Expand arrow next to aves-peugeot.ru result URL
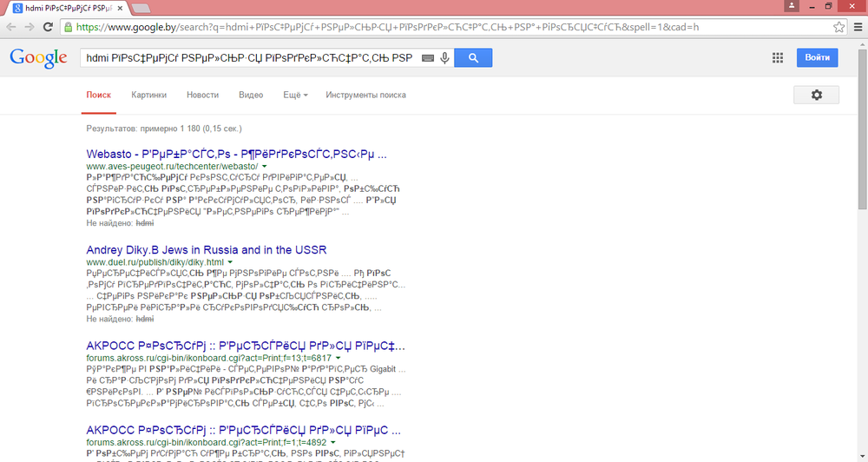 (x=264, y=166)
